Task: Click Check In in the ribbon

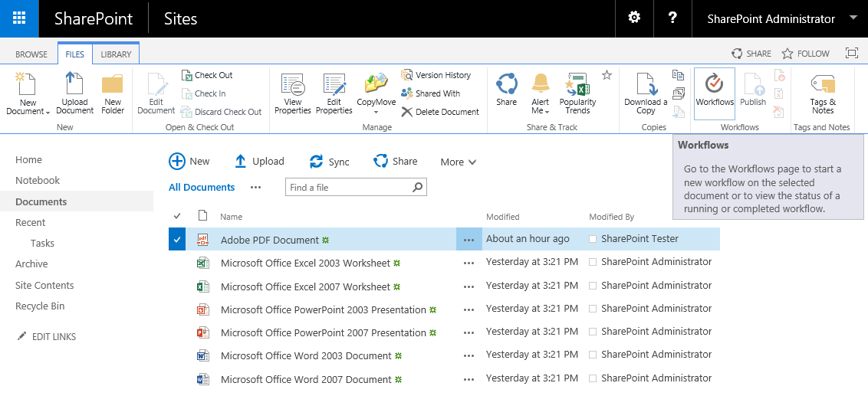Action: point(204,93)
